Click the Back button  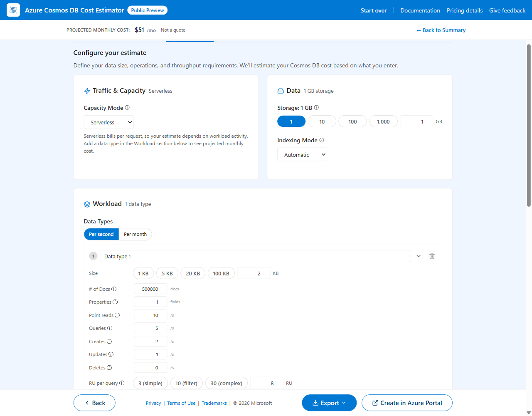[x=94, y=403]
